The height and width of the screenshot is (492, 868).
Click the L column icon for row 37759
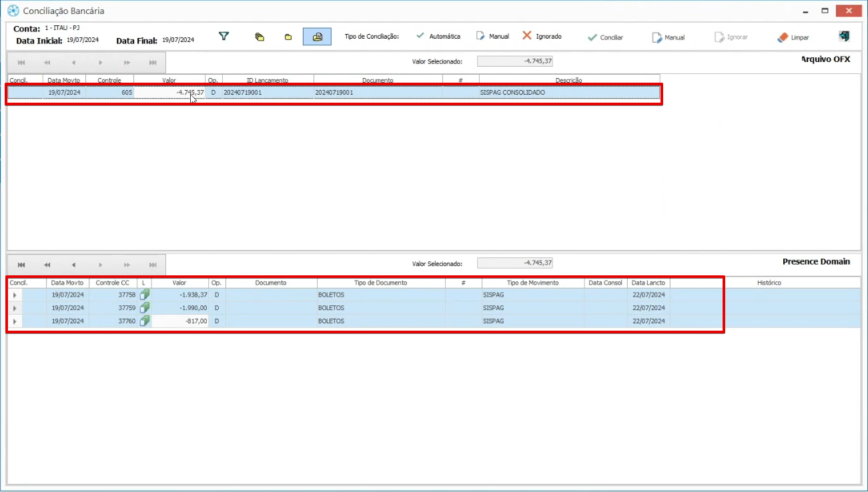pos(145,307)
